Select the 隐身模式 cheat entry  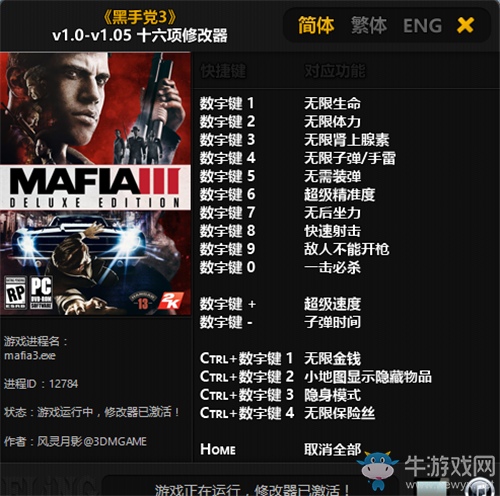click(332, 395)
